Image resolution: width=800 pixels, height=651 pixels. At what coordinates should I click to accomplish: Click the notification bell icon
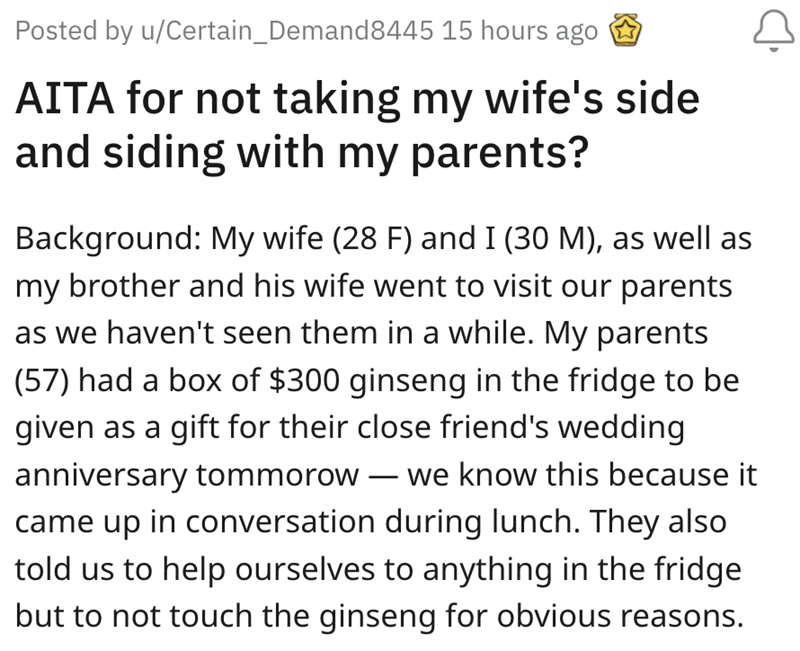tap(773, 31)
